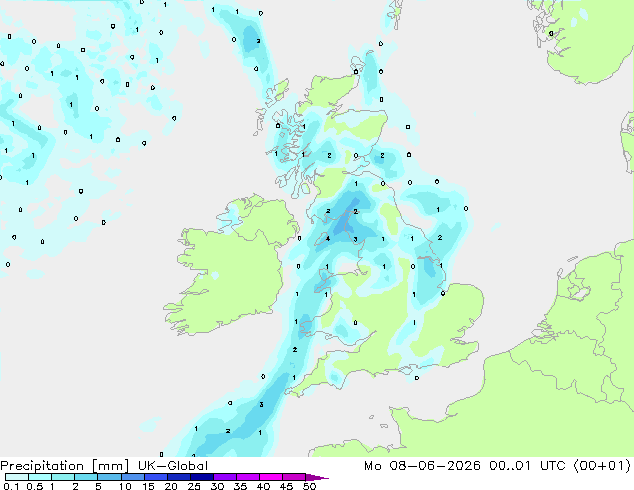Click the 0.5–1 mm legend color swatch
The width and height of the screenshot is (634, 490).
tap(40, 477)
